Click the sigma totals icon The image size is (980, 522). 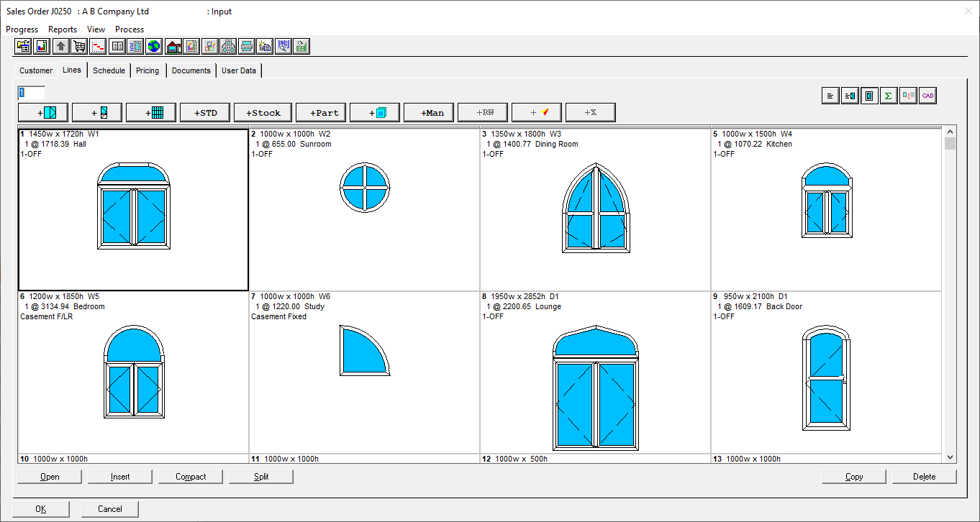click(x=889, y=95)
